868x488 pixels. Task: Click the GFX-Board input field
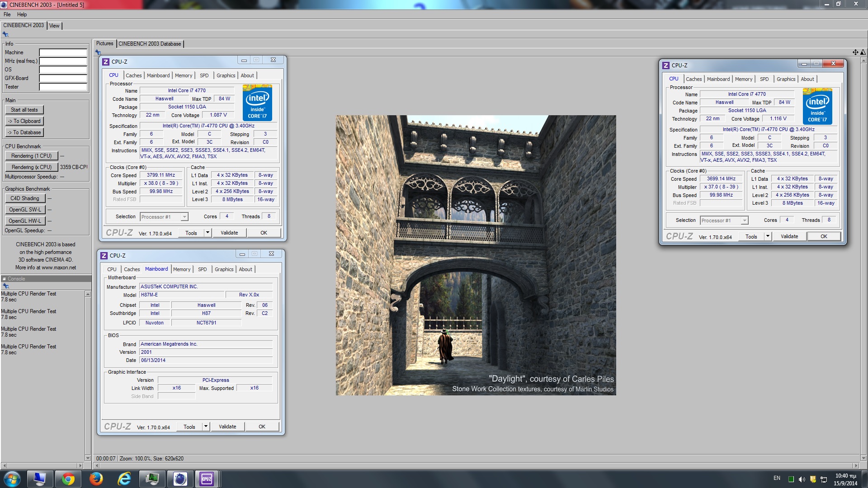[x=63, y=78]
